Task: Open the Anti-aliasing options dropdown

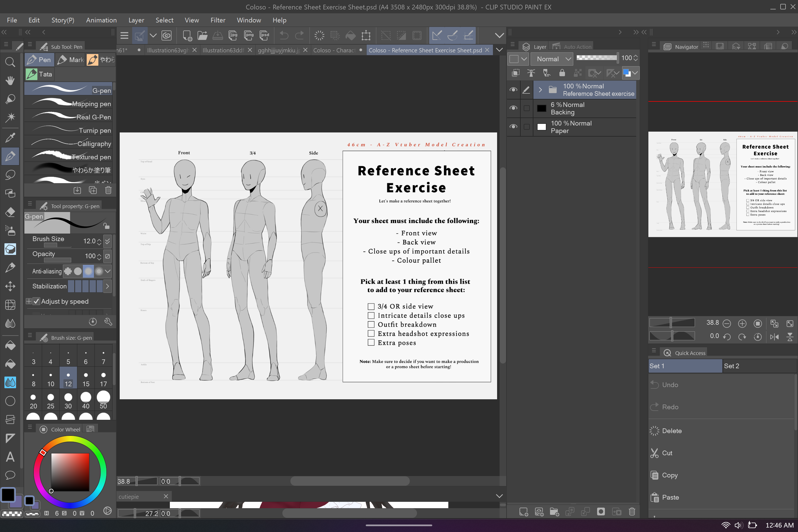Action: pos(108,271)
